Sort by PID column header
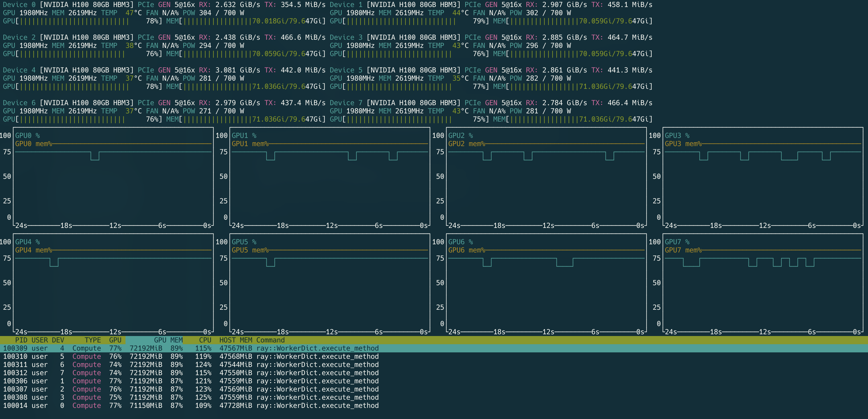This screenshot has width=868, height=419. (21, 340)
